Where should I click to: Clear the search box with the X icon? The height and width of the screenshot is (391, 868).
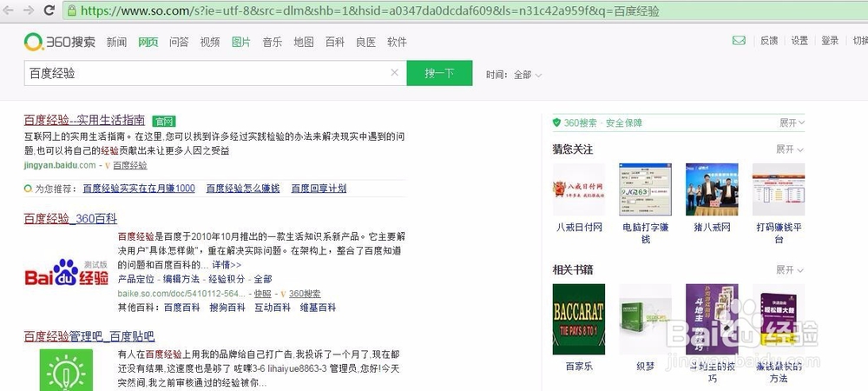coord(395,72)
